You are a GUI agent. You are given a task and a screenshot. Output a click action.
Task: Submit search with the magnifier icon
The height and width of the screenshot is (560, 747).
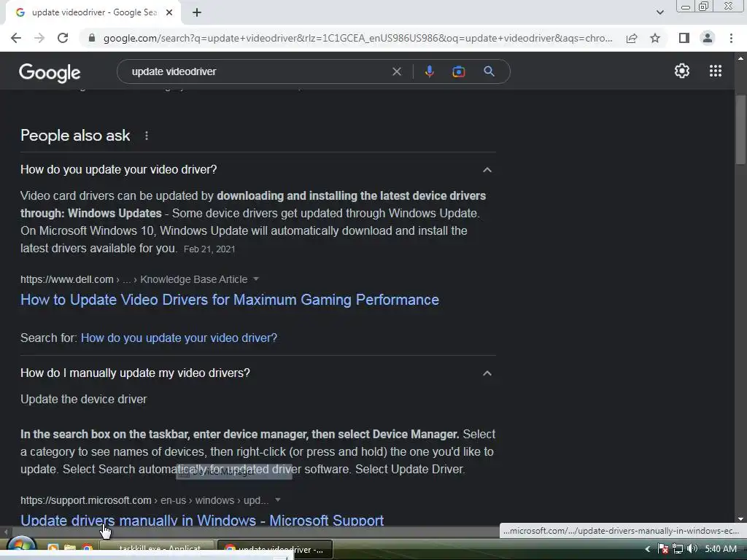coord(489,71)
